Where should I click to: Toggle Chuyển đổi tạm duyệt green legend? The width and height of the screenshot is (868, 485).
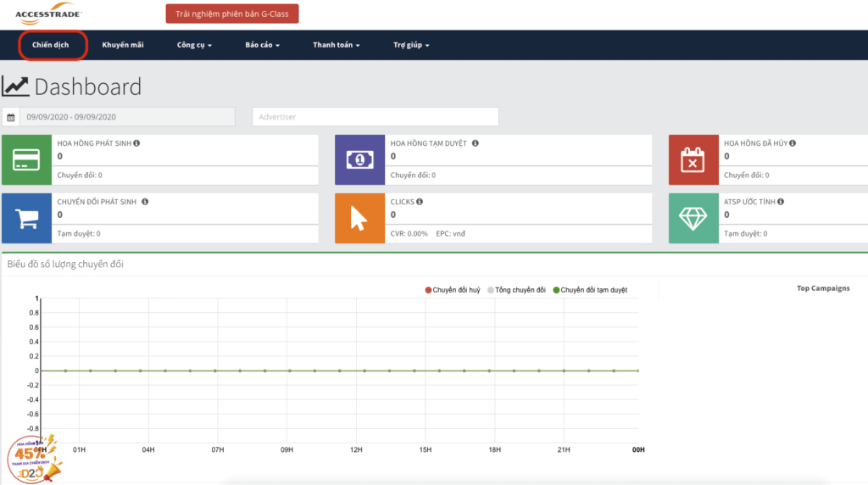click(x=590, y=290)
